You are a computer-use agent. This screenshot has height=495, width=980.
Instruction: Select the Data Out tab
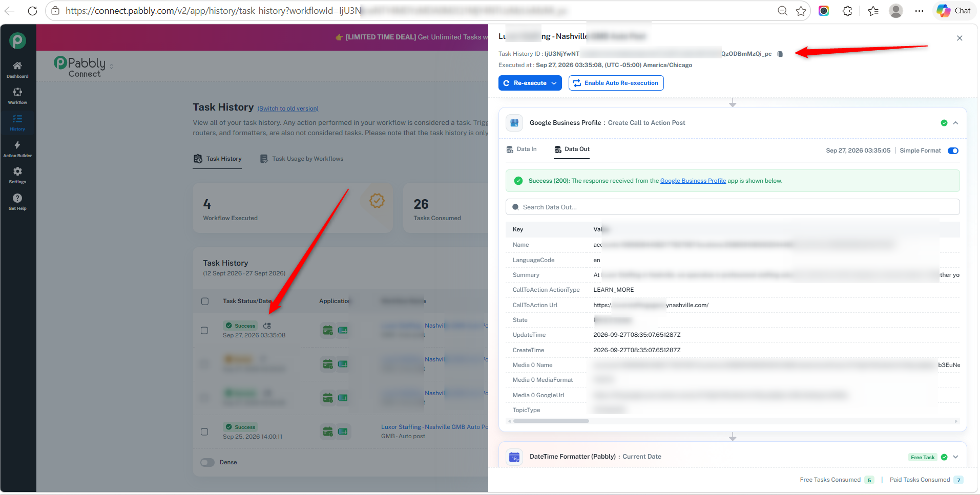tap(572, 149)
